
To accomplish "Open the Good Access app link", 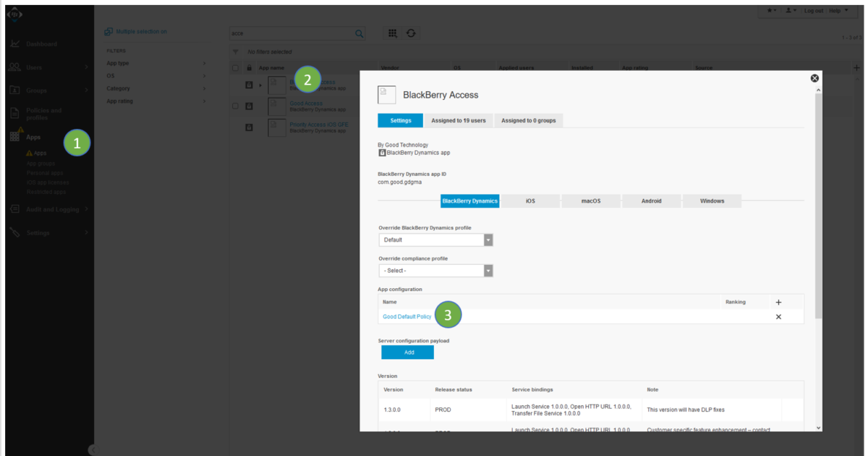I will (306, 104).
